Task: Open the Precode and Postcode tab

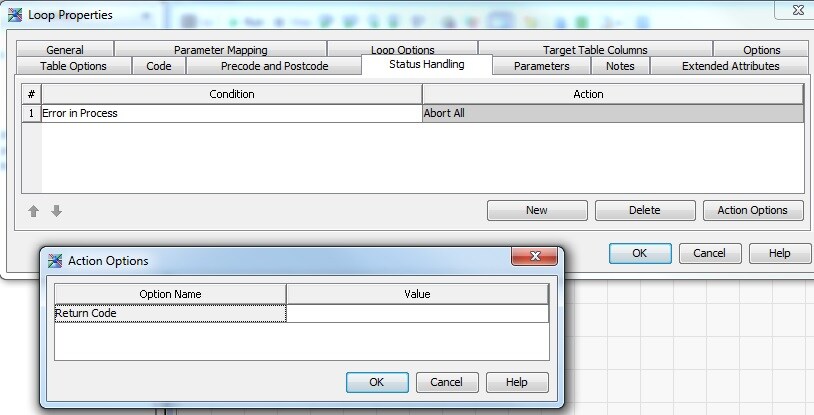Action: click(x=273, y=66)
